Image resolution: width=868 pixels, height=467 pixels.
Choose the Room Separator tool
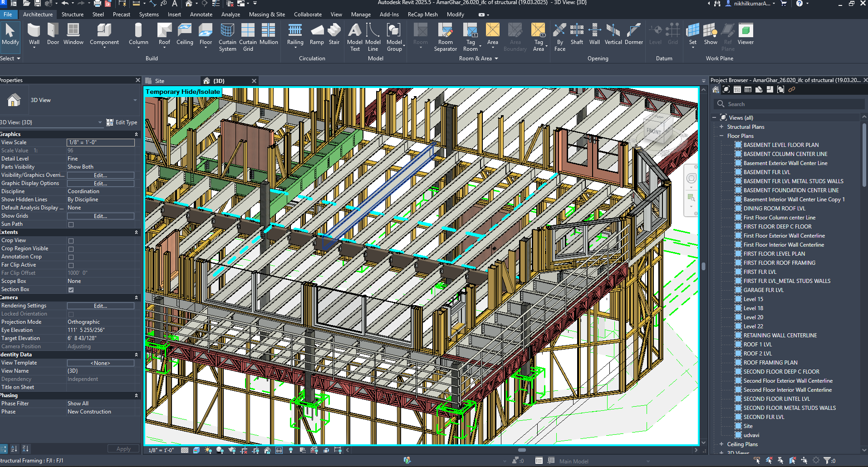point(445,37)
